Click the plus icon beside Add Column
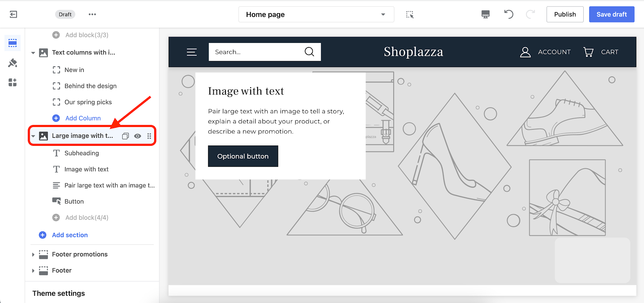This screenshot has width=644, height=303. pos(56,118)
